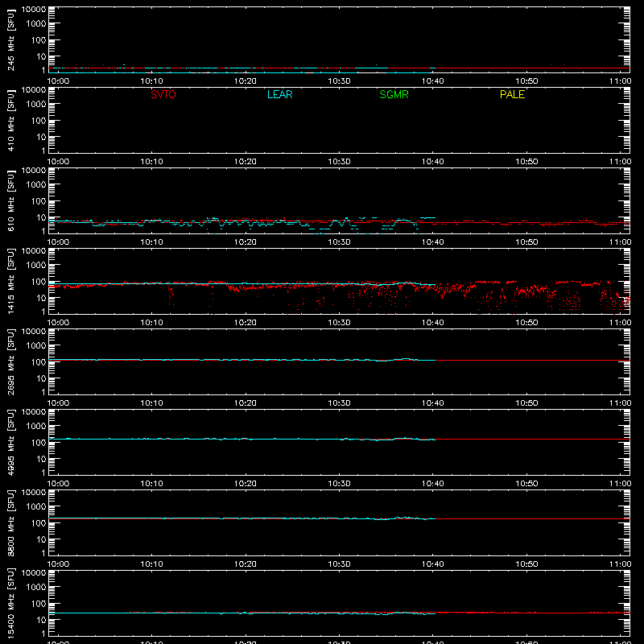Image resolution: width=644 pixels, height=644 pixels.
Task: Click the 10:50 tick under the 1415 MHz plot
Action: click(x=526, y=323)
